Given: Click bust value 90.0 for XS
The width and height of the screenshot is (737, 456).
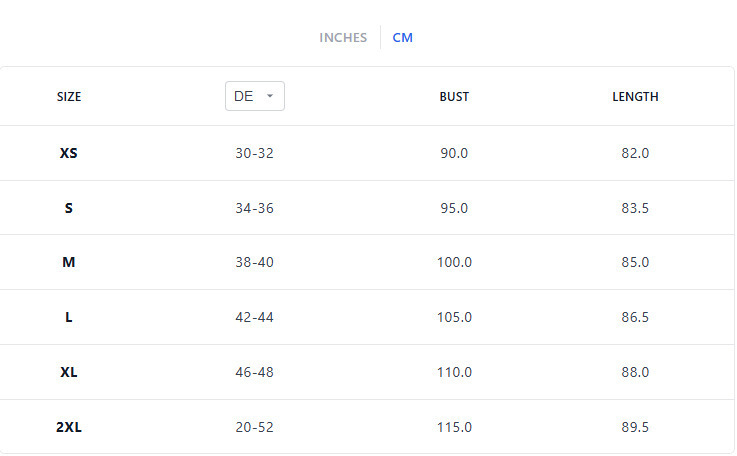Looking at the screenshot, I should coord(454,153).
